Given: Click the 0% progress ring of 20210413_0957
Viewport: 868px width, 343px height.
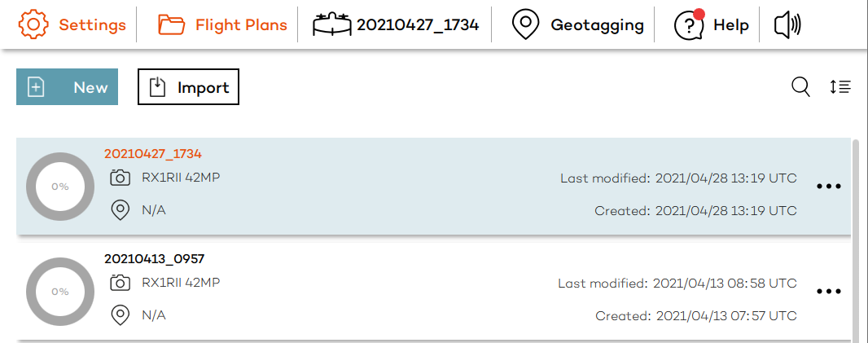Looking at the screenshot, I should pos(60,292).
